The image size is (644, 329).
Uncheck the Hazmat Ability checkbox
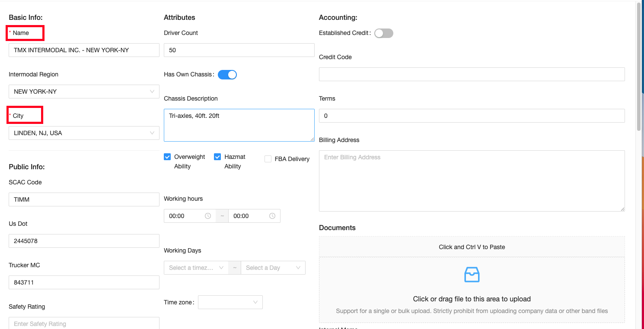[217, 157]
